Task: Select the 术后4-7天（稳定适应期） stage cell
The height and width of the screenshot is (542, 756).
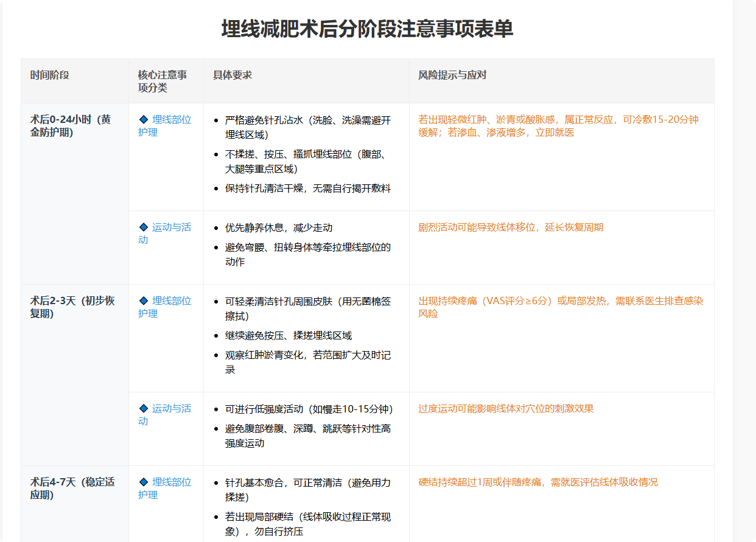Action: pos(72,488)
